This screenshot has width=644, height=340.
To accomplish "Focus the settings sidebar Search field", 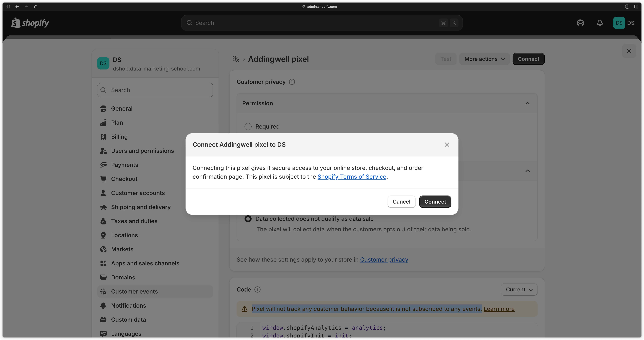I will (x=155, y=90).
